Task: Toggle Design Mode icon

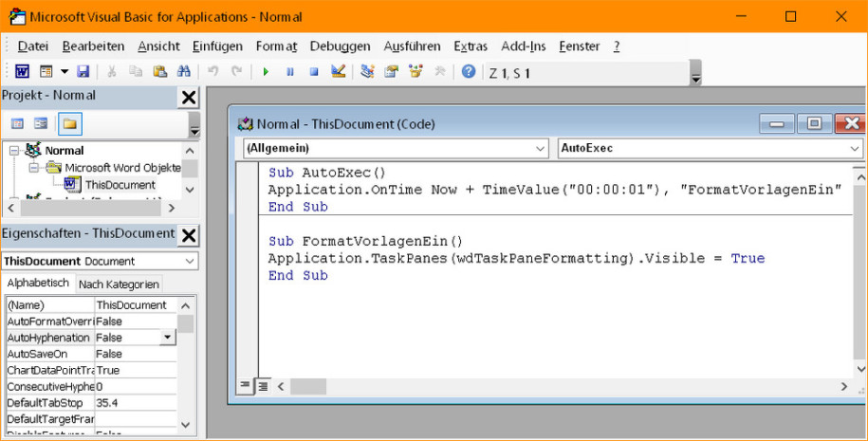Action: [x=339, y=71]
